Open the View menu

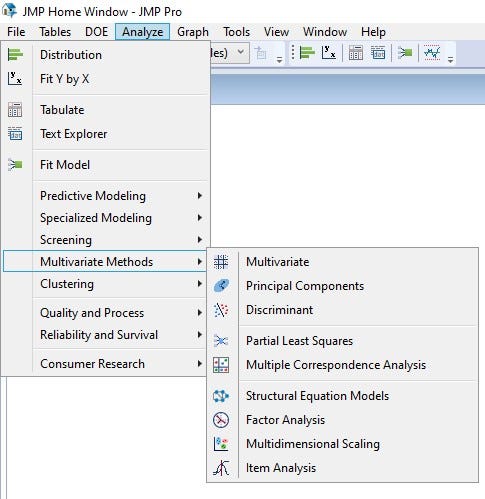click(276, 32)
